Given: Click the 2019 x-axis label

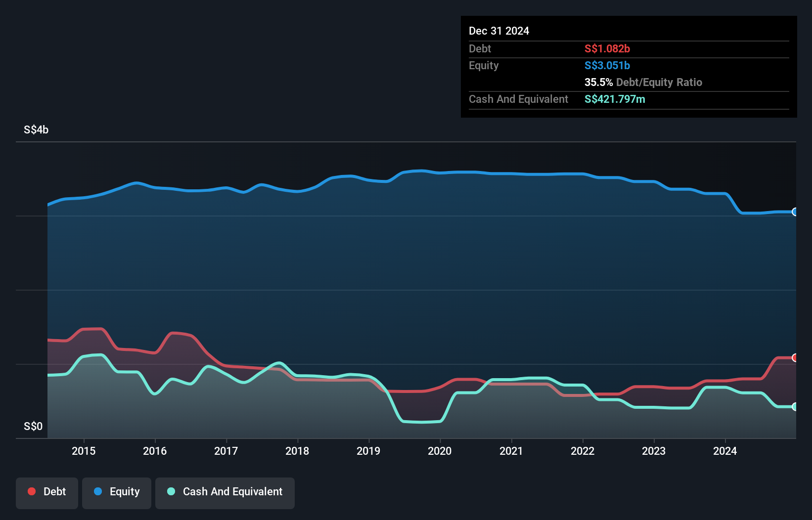Looking at the screenshot, I should tap(368, 451).
